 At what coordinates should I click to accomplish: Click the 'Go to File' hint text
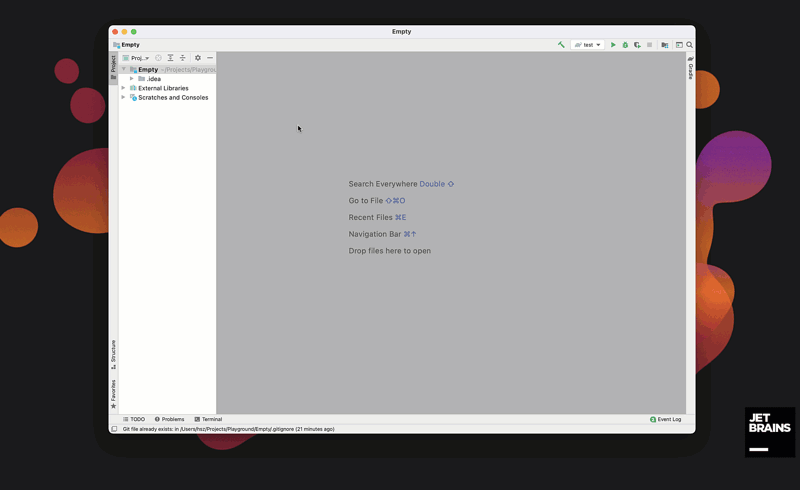(365, 201)
